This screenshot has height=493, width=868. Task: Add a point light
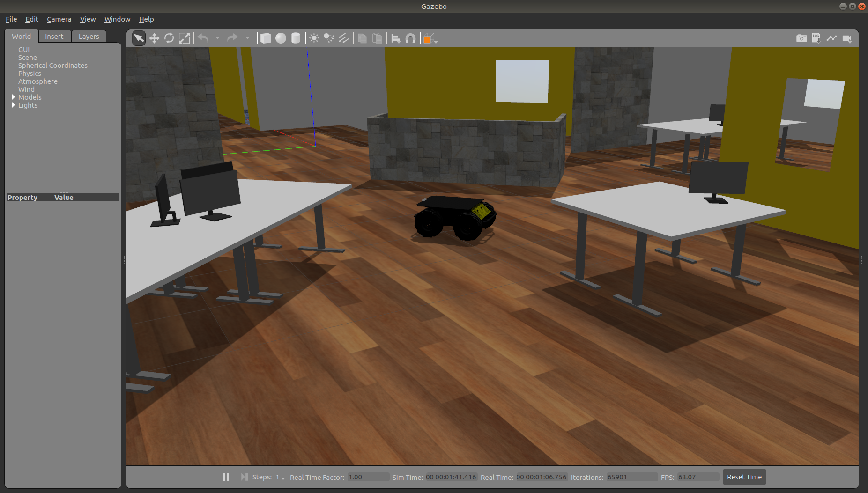pos(314,38)
